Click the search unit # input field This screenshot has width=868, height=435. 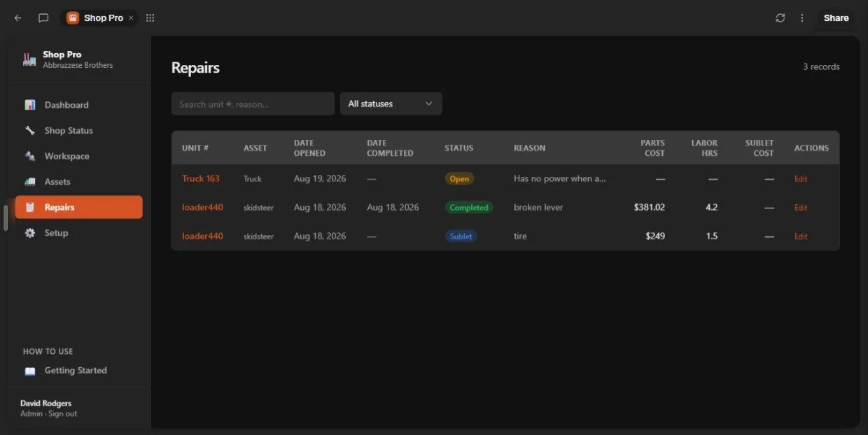(253, 104)
